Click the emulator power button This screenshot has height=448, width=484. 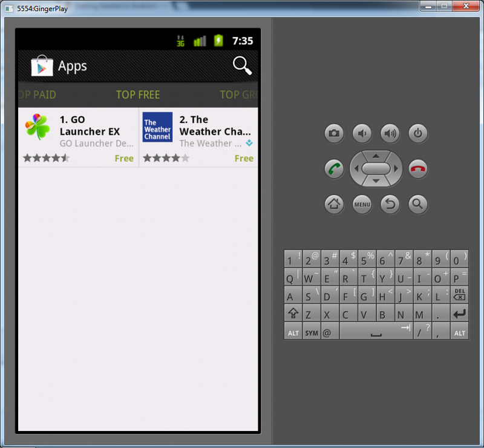(418, 133)
